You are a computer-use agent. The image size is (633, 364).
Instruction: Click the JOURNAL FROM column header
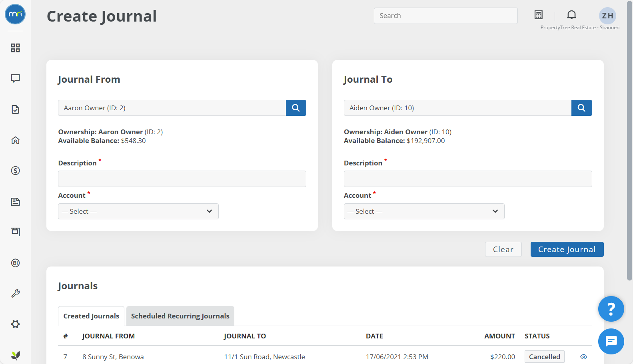[x=108, y=336]
